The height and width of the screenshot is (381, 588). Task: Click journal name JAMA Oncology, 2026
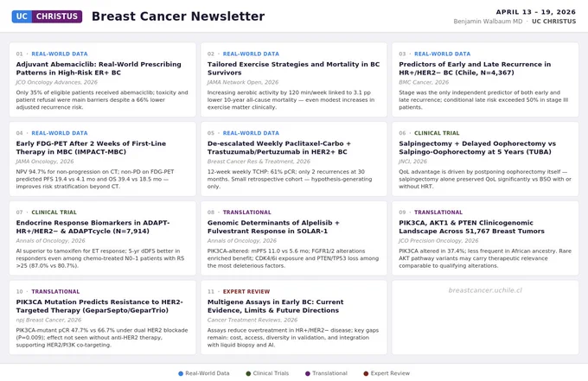click(45, 162)
